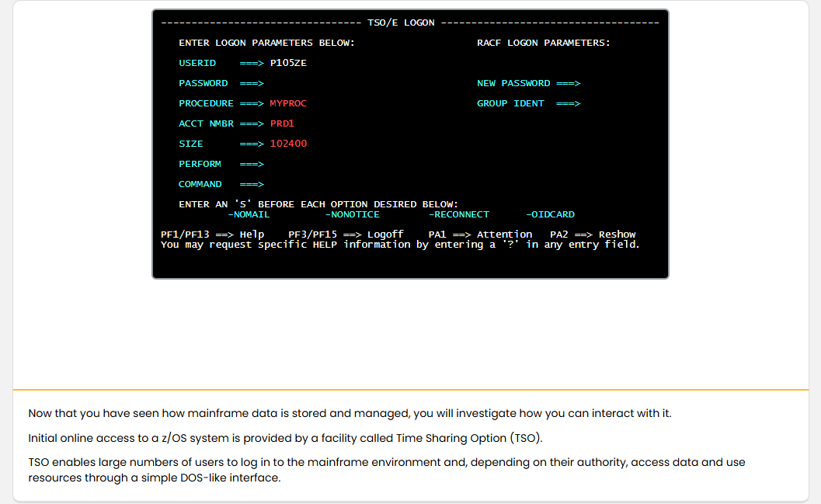The height and width of the screenshot is (504, 821).
Task: Click the PERFORM field label
Action: pos(200,164)
